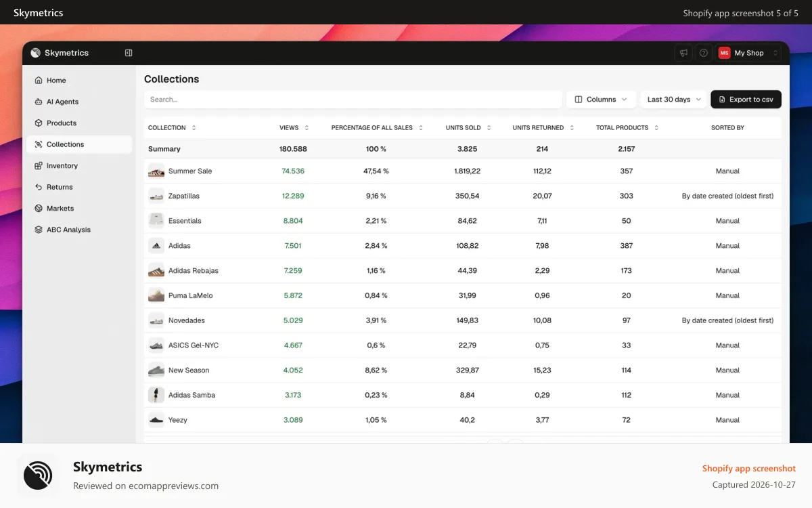Screen dimensions: 812x508
Task: Click the Essentials collection thumbnail
Action: point(156,221)
